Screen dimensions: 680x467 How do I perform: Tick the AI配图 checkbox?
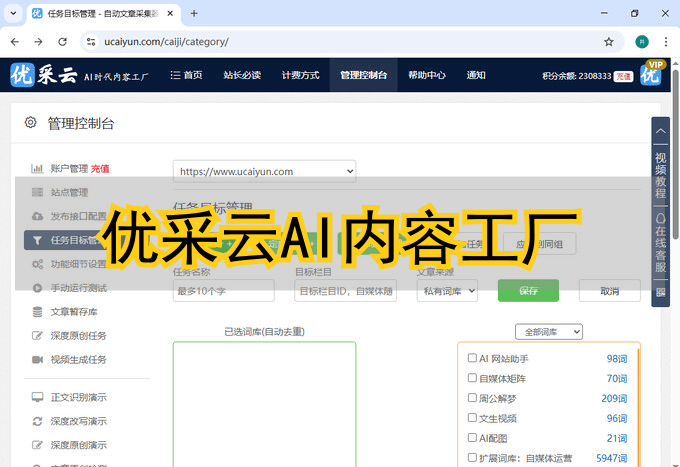coord(472,437)
